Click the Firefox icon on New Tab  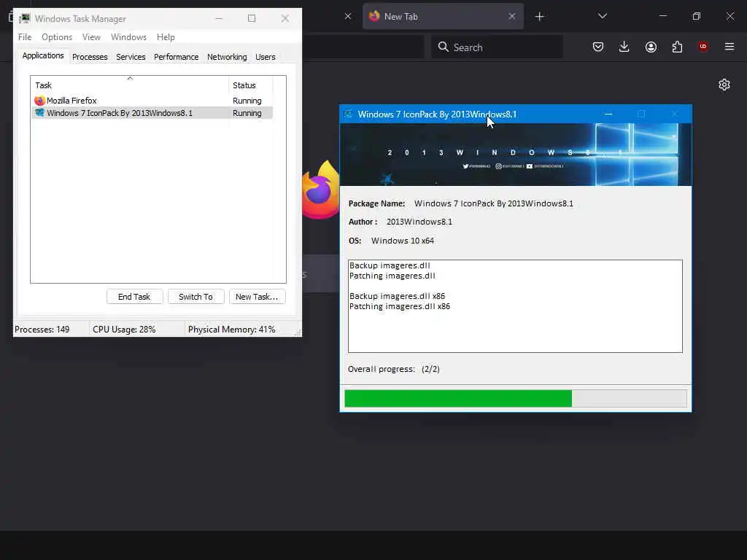[x=320, y=190]
